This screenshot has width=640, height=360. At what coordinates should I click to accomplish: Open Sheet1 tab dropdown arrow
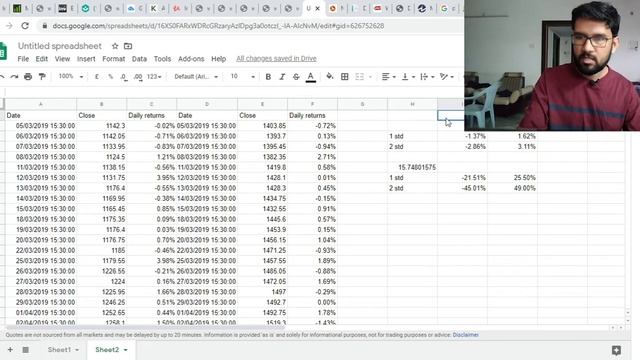pyautogui.click(x=77, y=350)
